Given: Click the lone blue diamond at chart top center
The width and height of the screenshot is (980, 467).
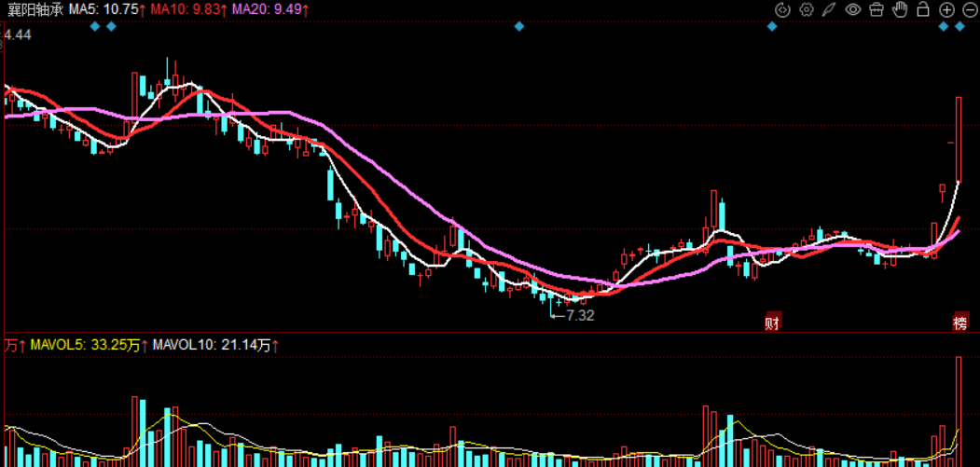Looking at the screenshot, I should tap(518, 26).
